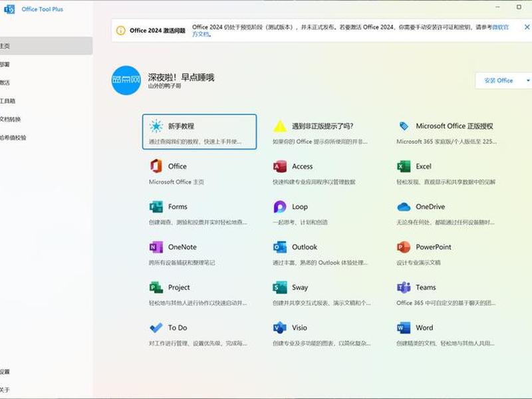Select 主页 in the sidebar

(46, 46)
